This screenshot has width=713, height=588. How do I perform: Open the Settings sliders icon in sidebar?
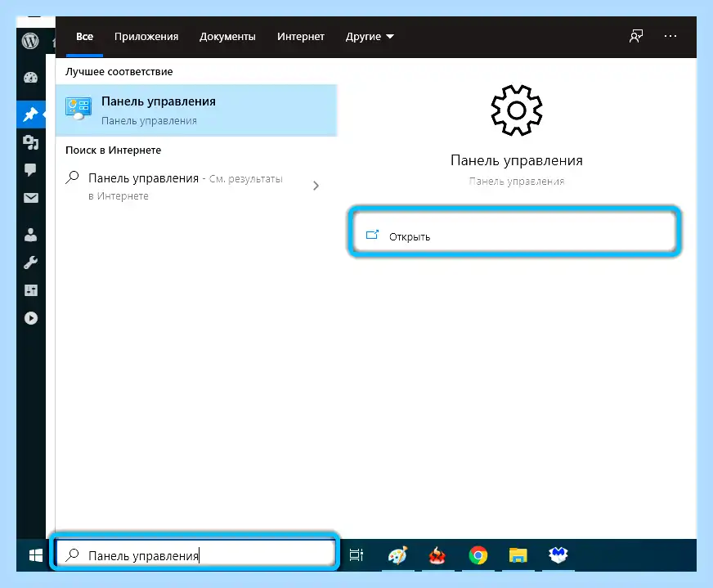coord(30,290)
